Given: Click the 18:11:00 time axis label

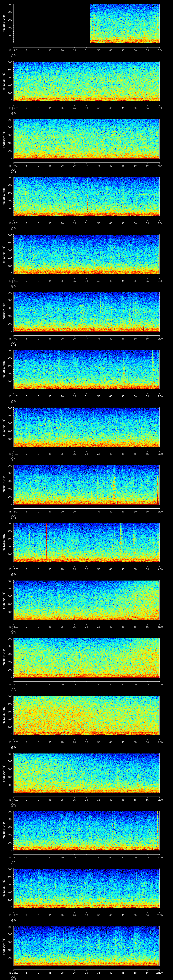Looking at the screenshot, I should pos(13,454).
